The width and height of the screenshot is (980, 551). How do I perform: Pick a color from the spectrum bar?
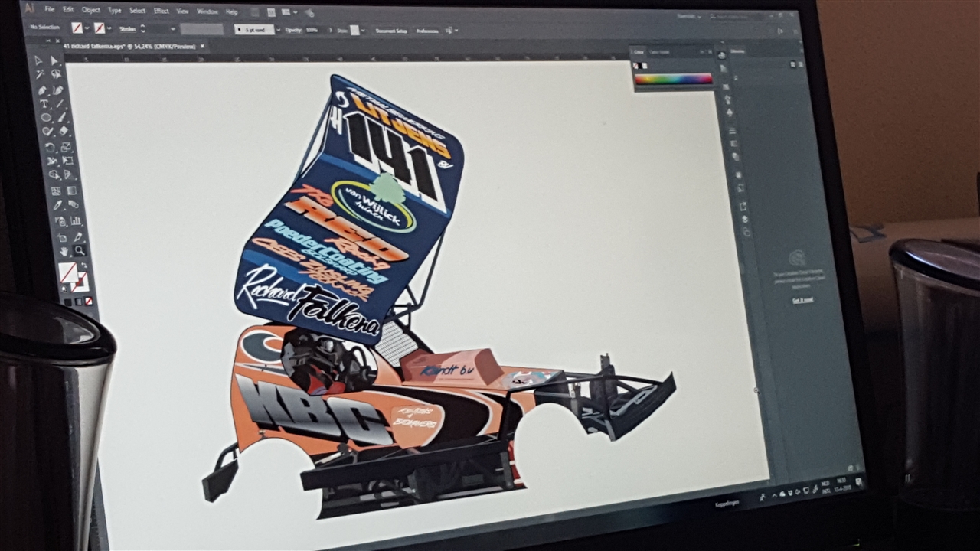673,79
